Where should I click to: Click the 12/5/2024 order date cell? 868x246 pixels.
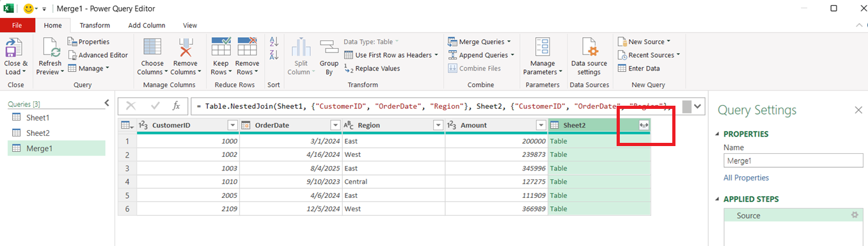point(291,209)
